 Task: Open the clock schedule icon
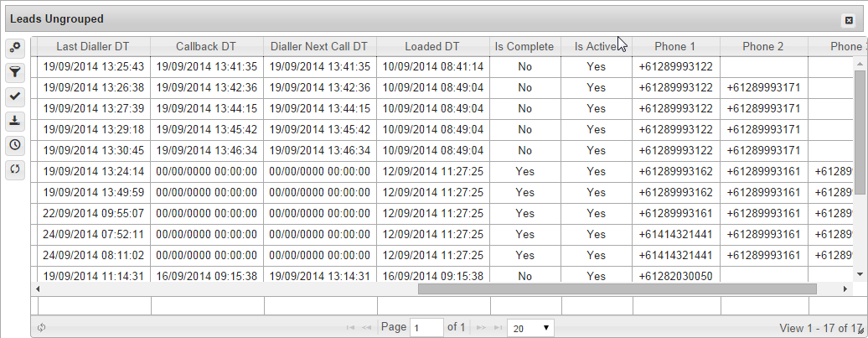point(14,145)
